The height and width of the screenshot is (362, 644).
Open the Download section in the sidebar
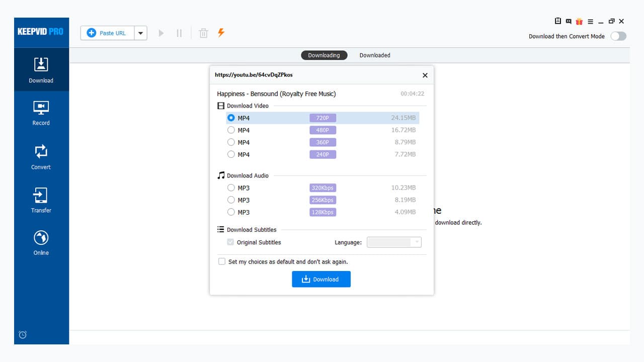point(41,69)
